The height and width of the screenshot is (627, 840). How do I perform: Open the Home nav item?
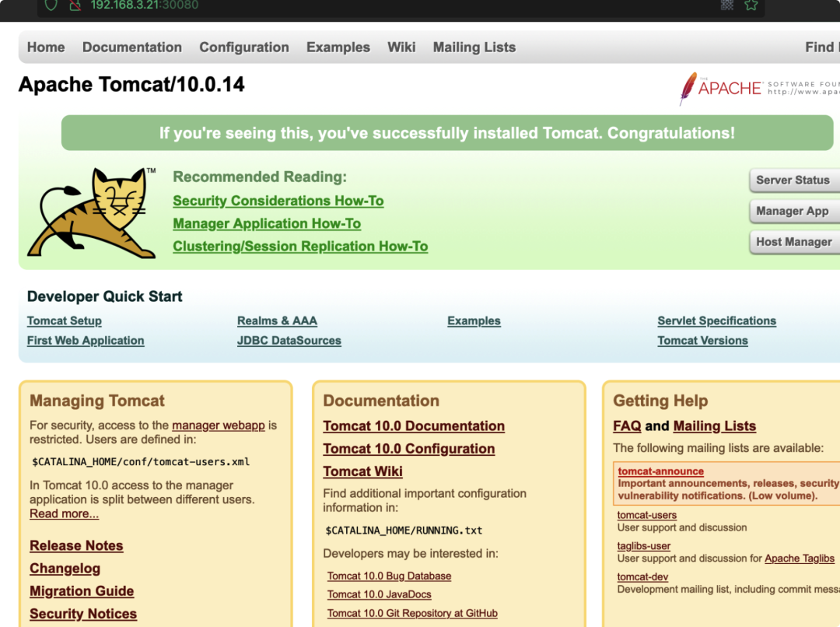click(x=46, y=47)
